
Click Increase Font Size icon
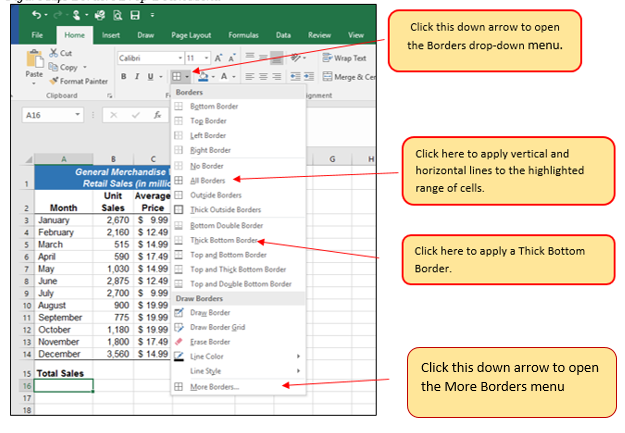coord(218,58)
